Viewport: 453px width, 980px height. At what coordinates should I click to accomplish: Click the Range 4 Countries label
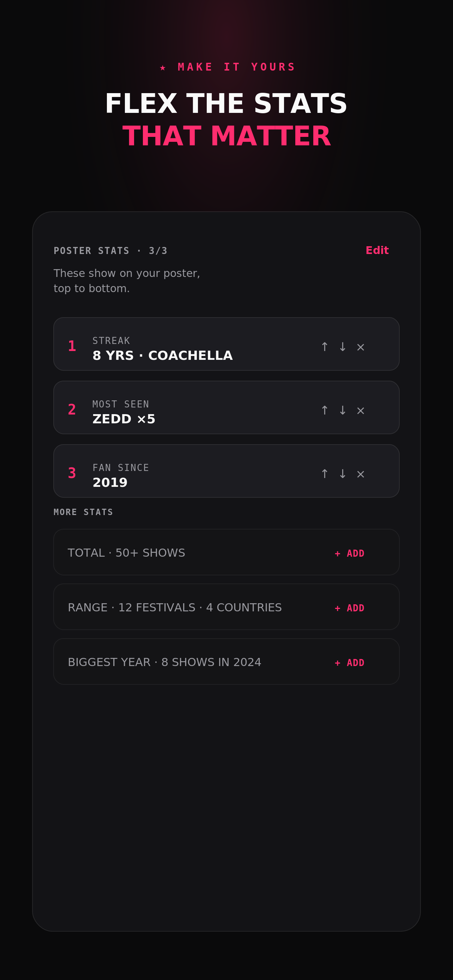[175, 607]
